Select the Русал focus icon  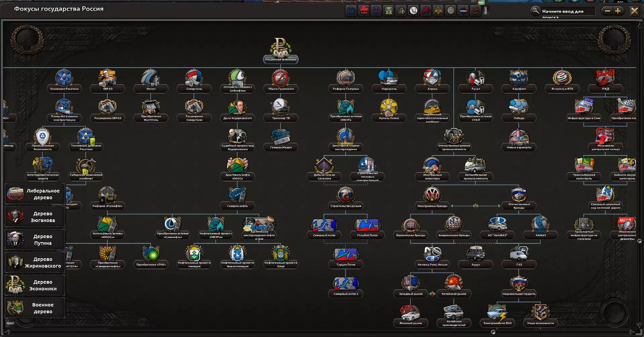pos(476,80)
